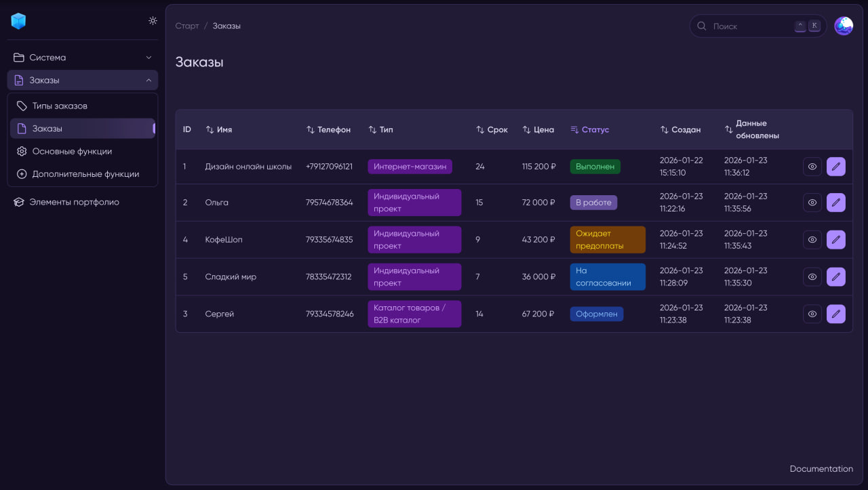
Task: Open the user avatar in top right
Action: point(843,26)
